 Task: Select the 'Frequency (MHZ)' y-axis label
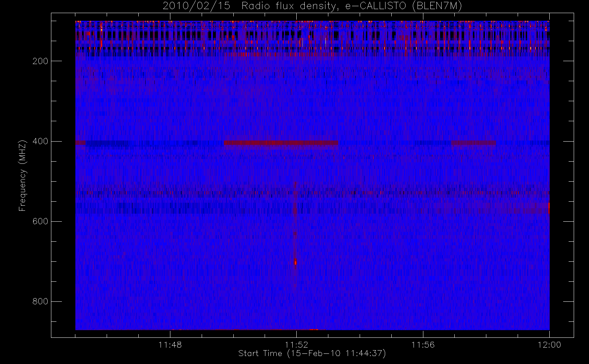pos(23,175)
